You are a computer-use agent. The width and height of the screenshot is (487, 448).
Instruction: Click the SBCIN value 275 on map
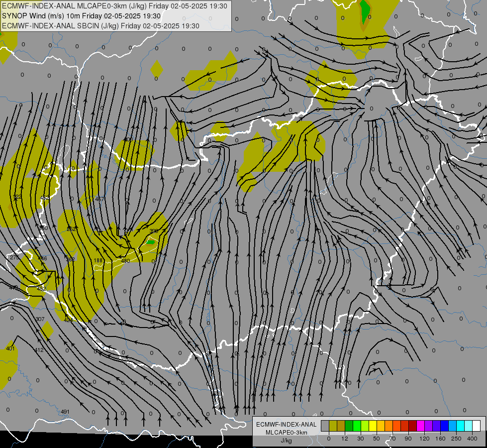tap(14, 257)
